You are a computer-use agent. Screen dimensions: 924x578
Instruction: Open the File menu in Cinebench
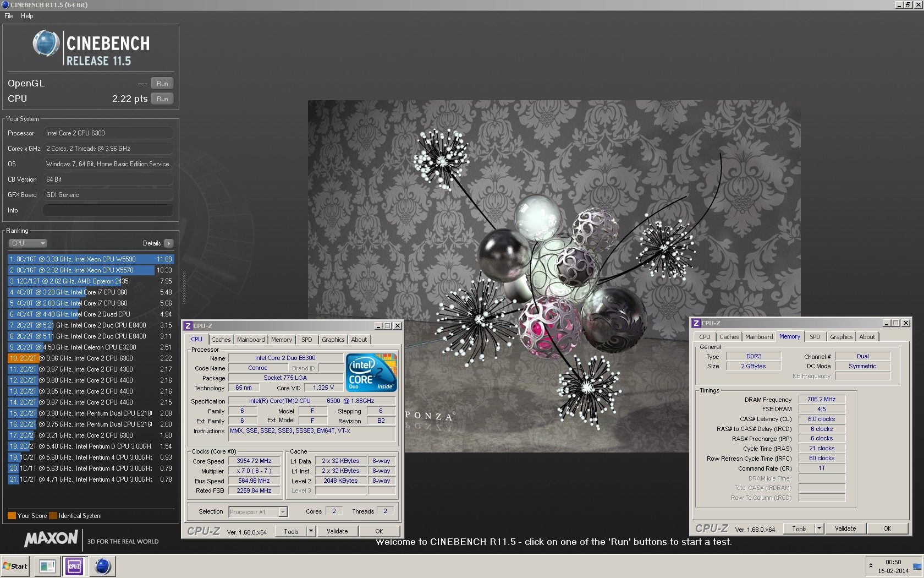coord(9,16)
